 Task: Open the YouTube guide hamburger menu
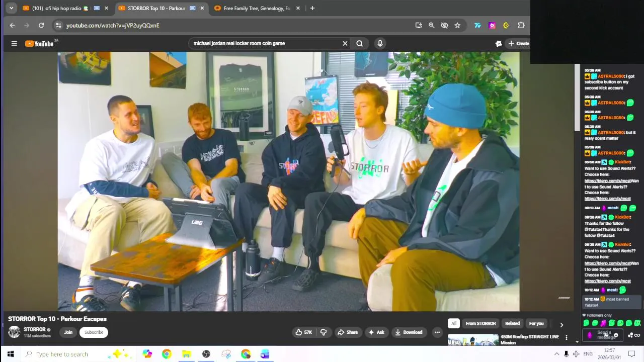coord(14,43)
